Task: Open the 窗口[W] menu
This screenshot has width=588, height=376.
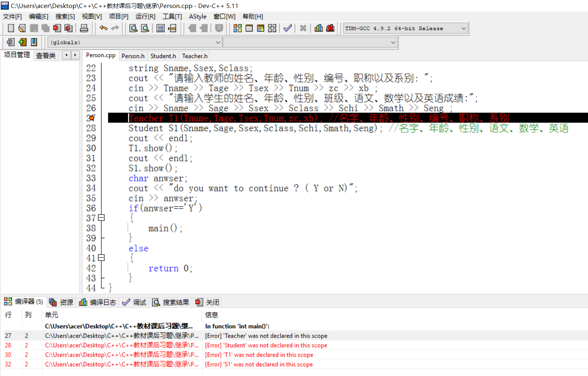Action: click(x=225, y=16)
